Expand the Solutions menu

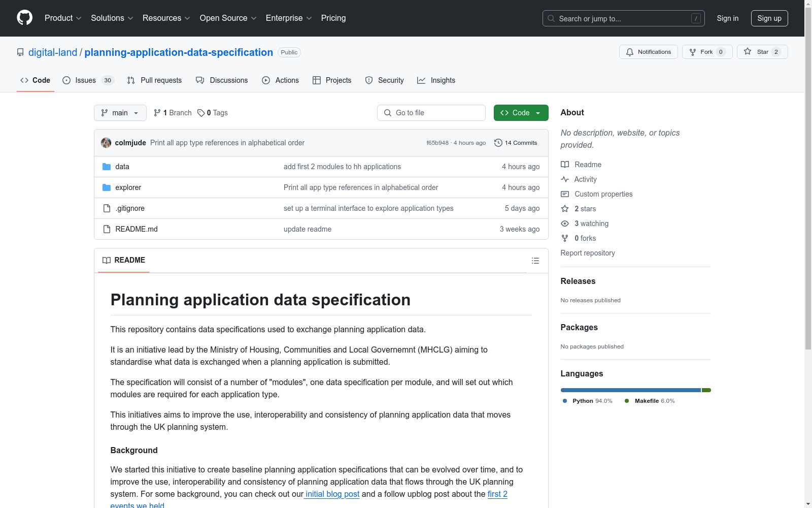click(x=112, y=18)
